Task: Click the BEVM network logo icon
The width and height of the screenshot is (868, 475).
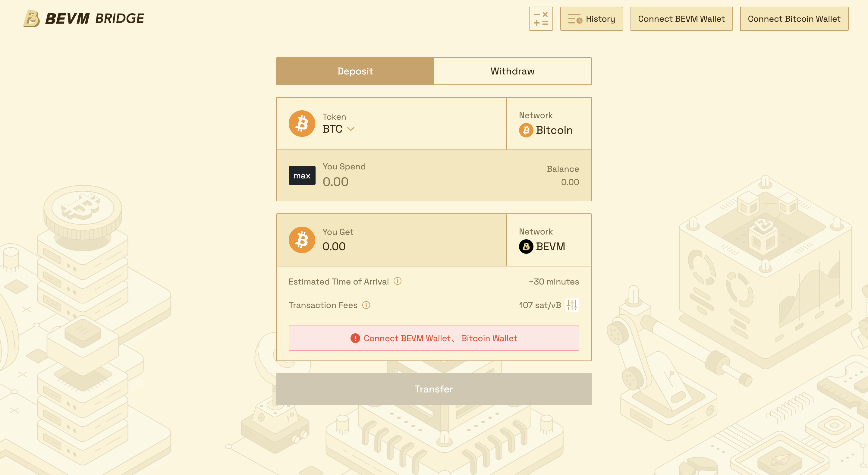Action: tap(526, 246)
